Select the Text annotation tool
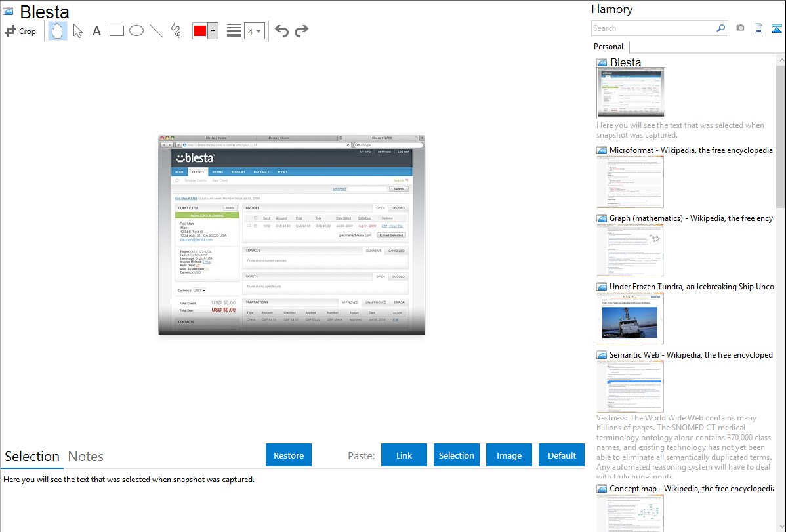786x532 pixels. (x=96, y=31)
